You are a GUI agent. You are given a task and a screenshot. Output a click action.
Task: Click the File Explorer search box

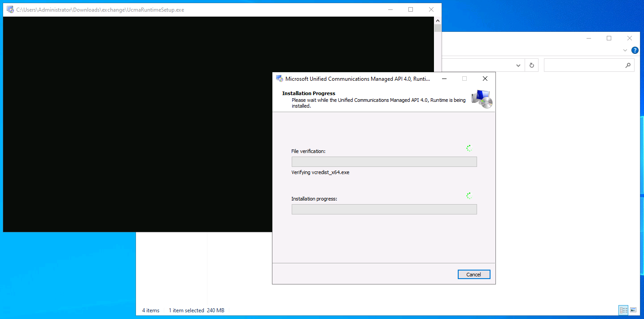coord(589,65)
